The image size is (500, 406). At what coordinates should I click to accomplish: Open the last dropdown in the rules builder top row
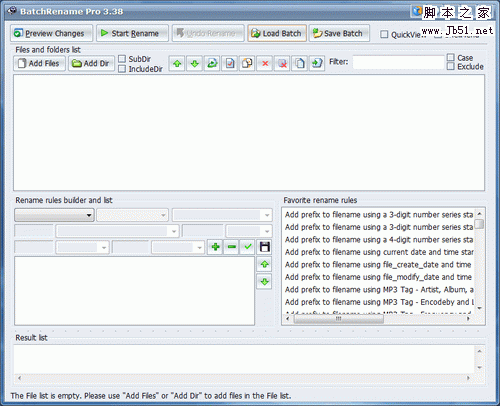[x=222, y=215]
